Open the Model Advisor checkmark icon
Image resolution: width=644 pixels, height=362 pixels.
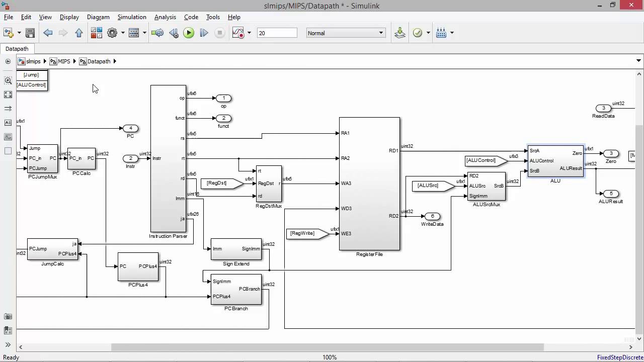point(418,33)
